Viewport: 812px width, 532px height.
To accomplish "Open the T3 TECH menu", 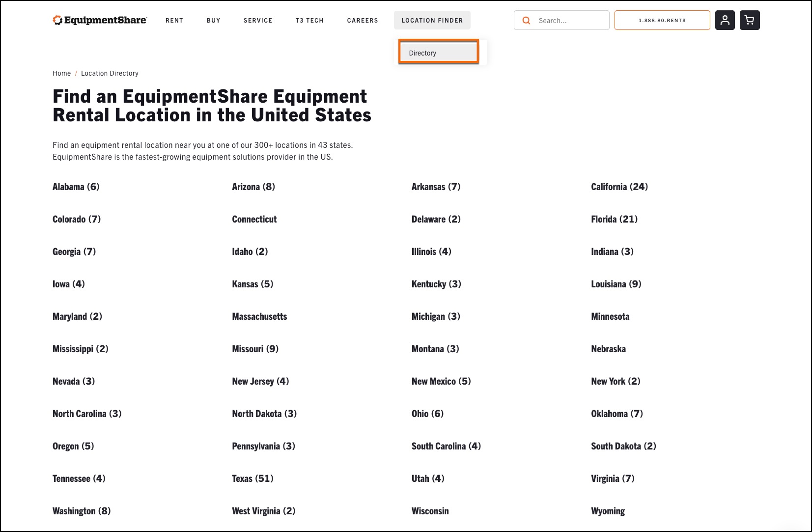I will pos(309,21).
